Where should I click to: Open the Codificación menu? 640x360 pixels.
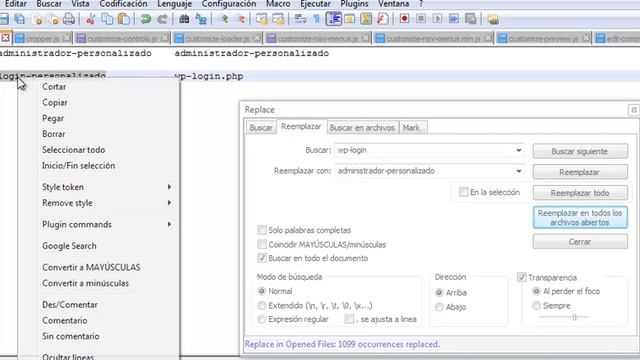(123, 4)
